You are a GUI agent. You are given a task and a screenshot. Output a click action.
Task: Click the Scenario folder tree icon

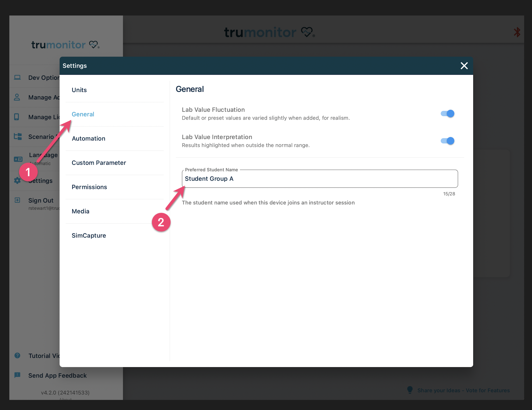(18, 137)
